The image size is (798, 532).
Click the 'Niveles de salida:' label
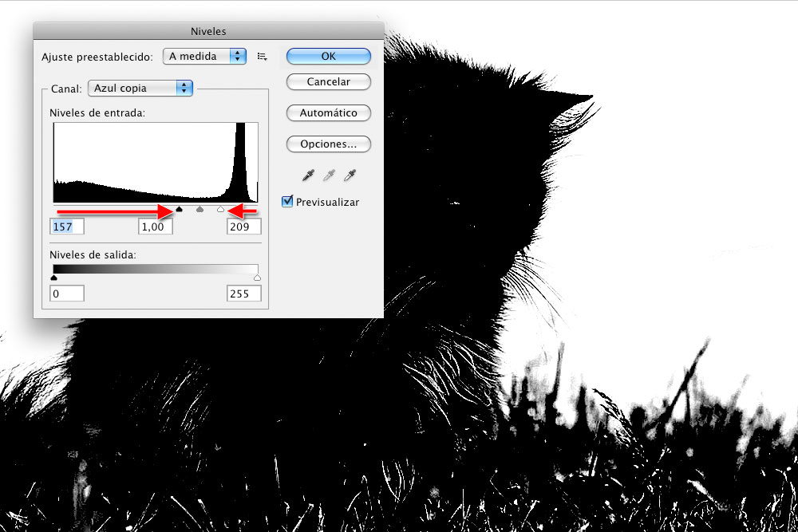coord(93,254)
